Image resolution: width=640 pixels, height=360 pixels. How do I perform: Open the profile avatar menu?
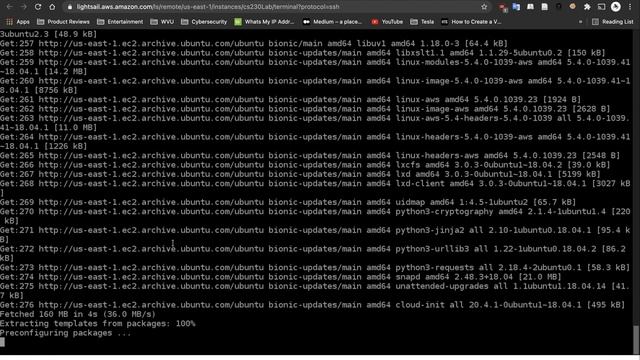tap(616, 7)
